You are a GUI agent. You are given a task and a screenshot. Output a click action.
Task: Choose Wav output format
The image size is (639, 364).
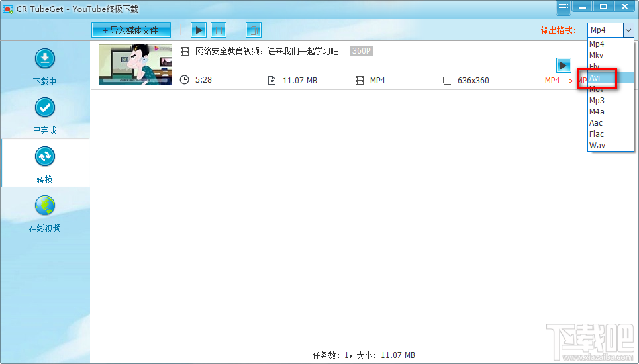611,146
